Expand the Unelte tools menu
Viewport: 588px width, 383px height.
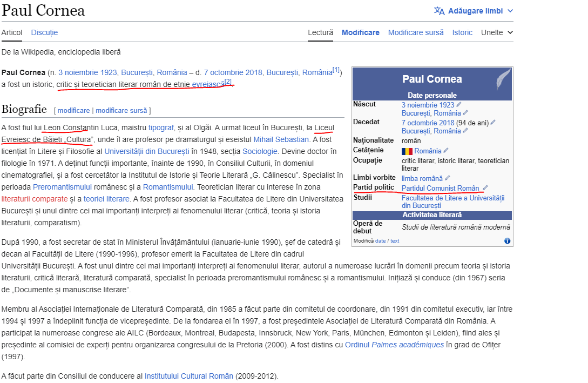tap(497, 32)
